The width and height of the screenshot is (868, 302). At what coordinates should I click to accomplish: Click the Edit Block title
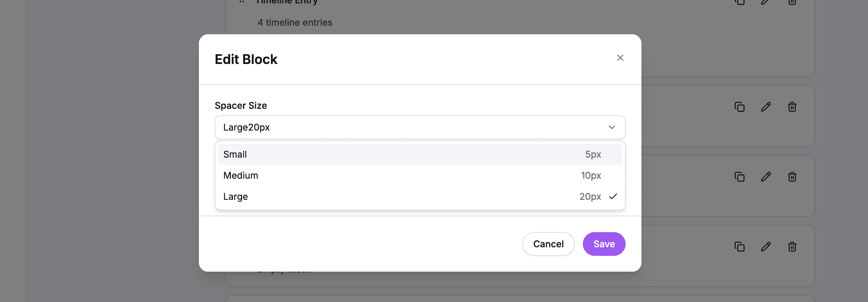click(x=246, y=59)
